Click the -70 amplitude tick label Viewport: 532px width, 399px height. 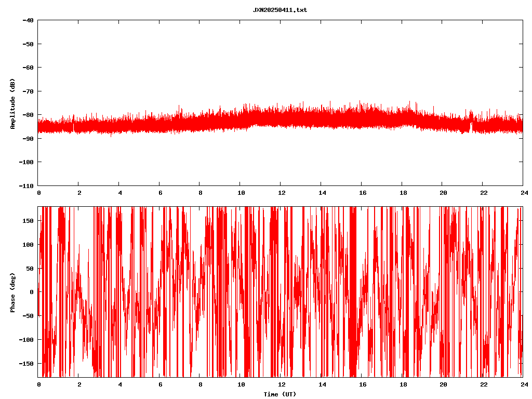pos(28,91)
